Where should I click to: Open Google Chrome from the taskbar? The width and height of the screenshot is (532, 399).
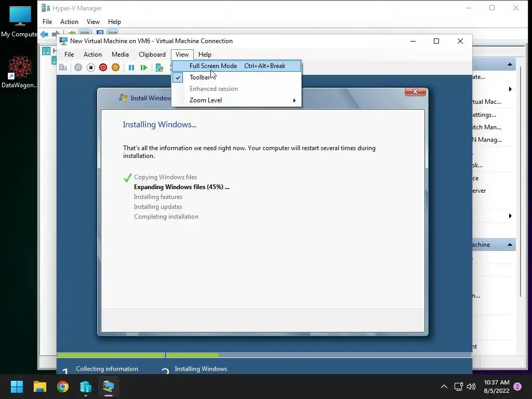(x=63, y=387)
